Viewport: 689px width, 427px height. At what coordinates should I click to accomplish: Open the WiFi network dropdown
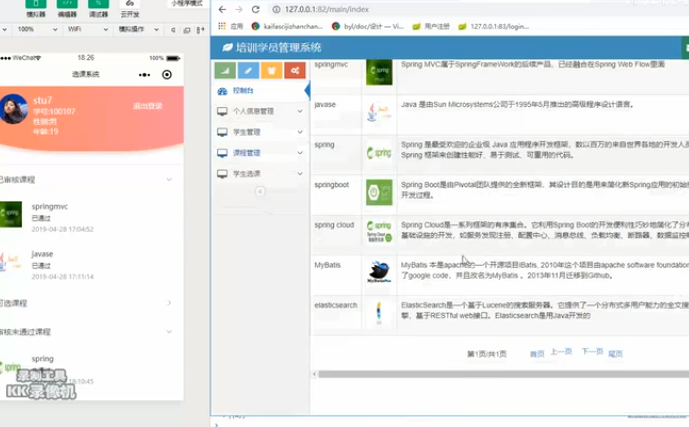click(87, 29)
